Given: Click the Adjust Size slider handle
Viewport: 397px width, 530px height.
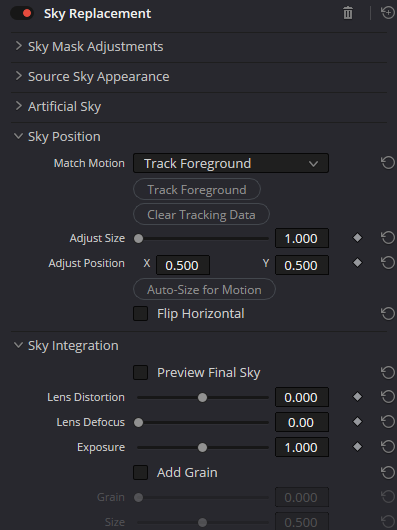Looking at the screenshot, I should (x=139, y=239).
